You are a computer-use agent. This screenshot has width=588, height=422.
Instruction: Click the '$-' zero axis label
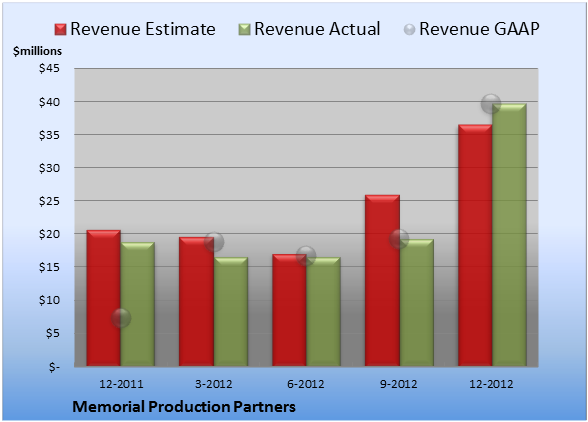point(54,367)
